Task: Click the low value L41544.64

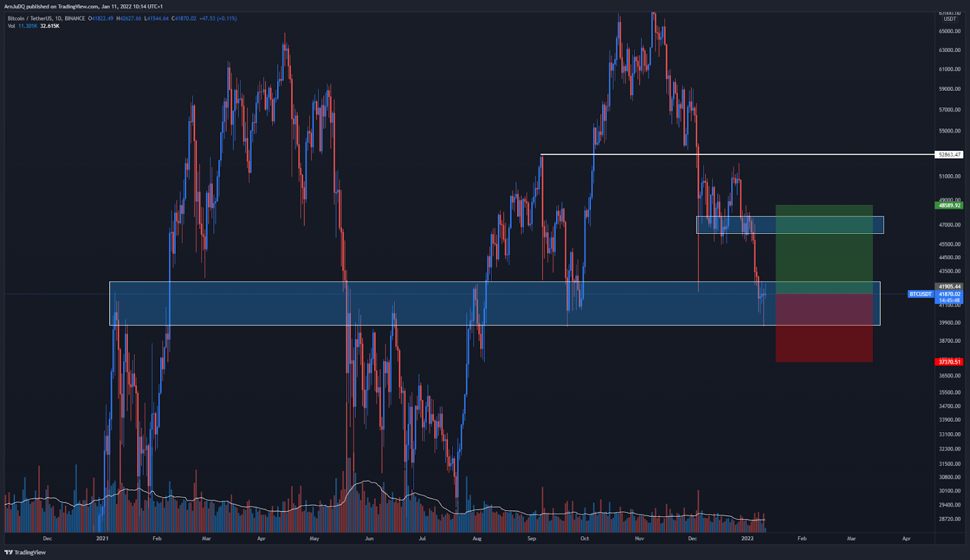Action: coord(157,19)
